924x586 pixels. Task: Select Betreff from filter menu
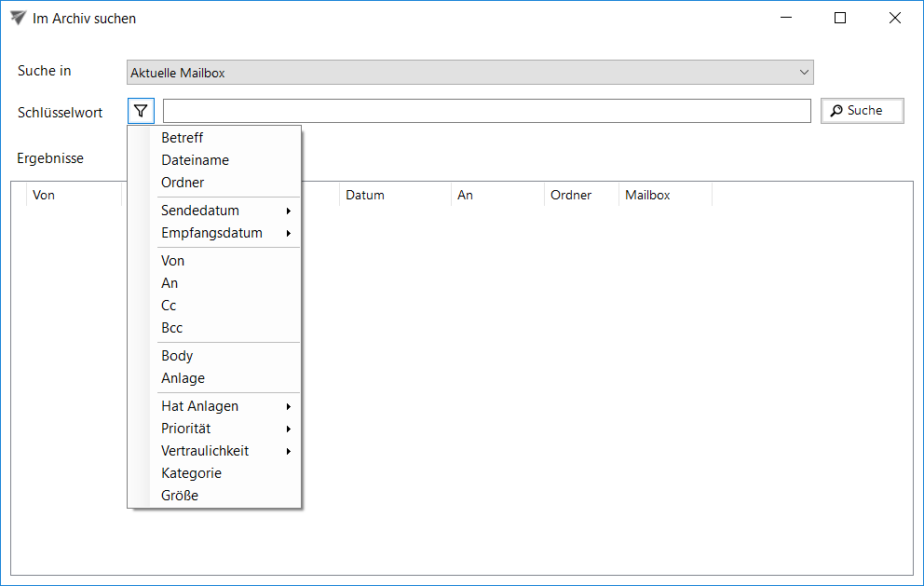(183, 138)
